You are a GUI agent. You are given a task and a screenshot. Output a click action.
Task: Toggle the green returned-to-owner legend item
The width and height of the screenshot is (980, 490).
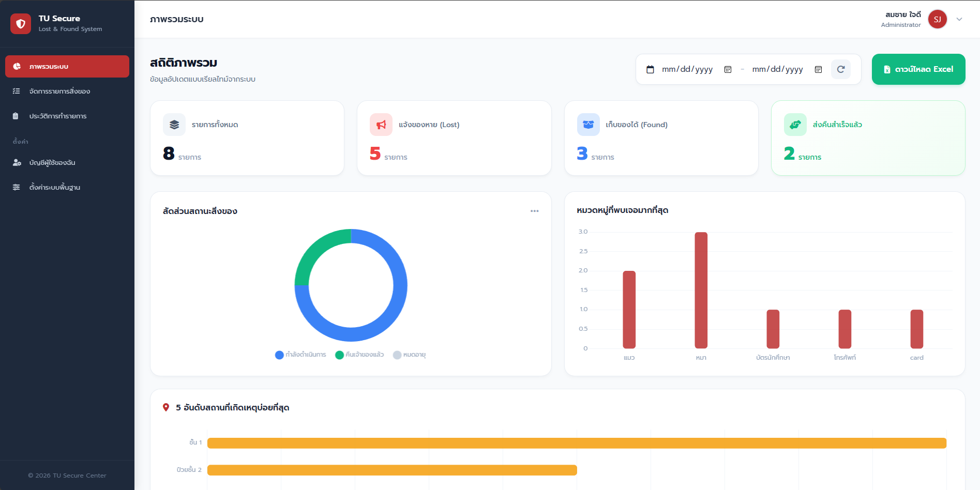point(359,355)
